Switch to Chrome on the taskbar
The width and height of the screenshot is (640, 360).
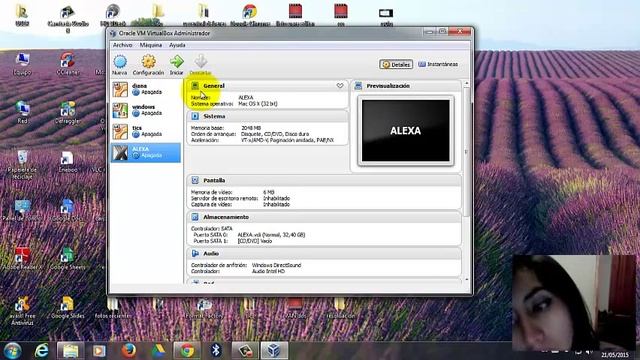(187, 351)
